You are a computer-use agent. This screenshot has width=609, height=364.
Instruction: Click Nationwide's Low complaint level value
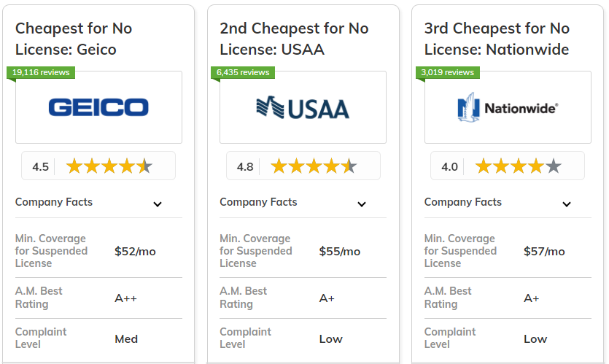[535, 338]
